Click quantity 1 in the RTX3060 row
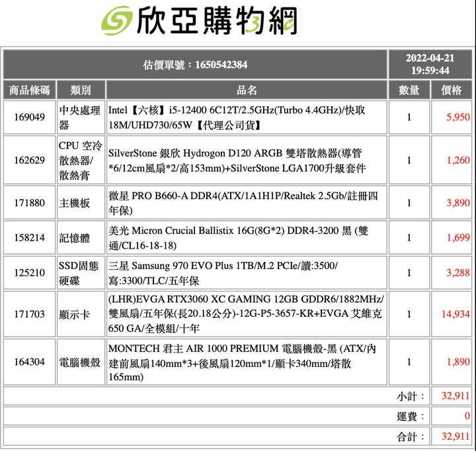 coord(409,314)
